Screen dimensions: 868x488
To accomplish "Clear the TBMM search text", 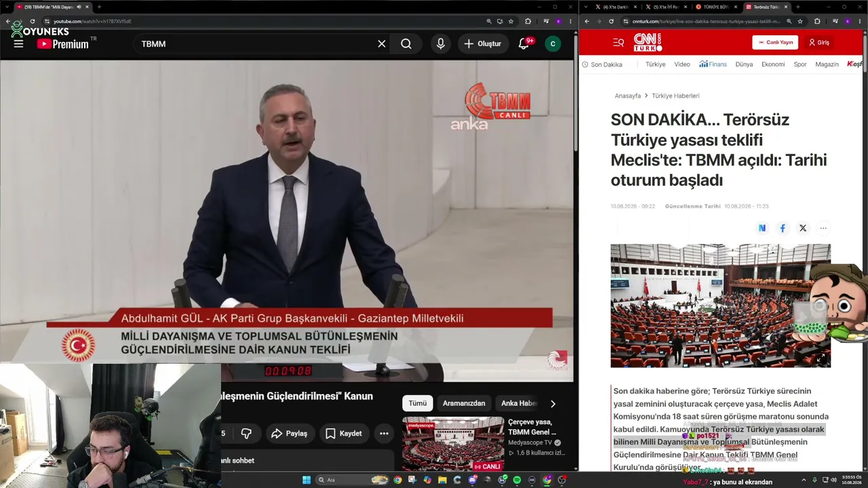I will [x=382, y=44].
